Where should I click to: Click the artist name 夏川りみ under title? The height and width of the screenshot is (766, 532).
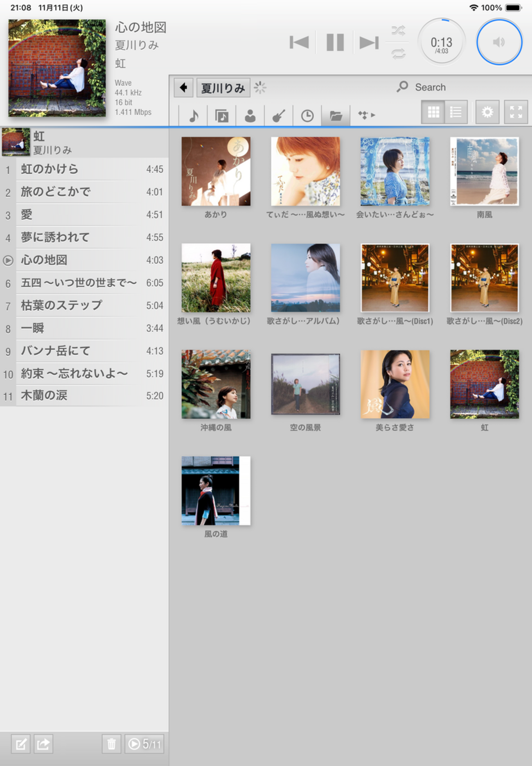[137, 45]
